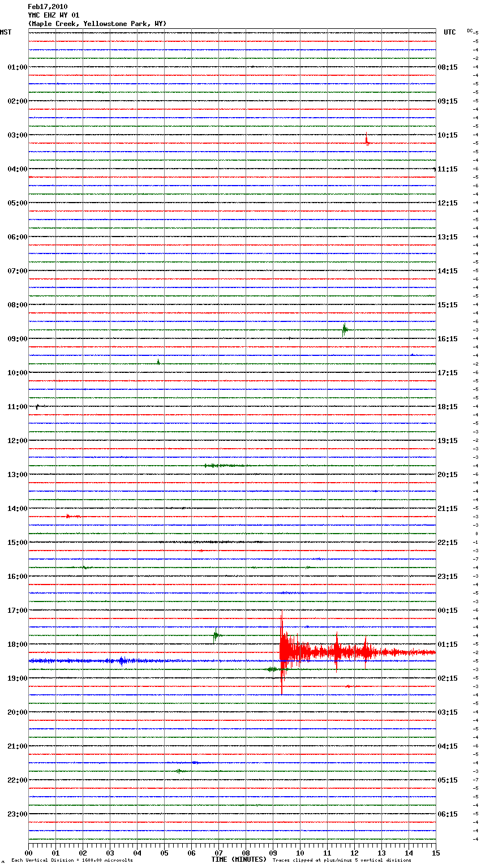This screenshot has height=868, width=481.
Task: Select the 01:00 MST time label
Action: click(18, 67)
